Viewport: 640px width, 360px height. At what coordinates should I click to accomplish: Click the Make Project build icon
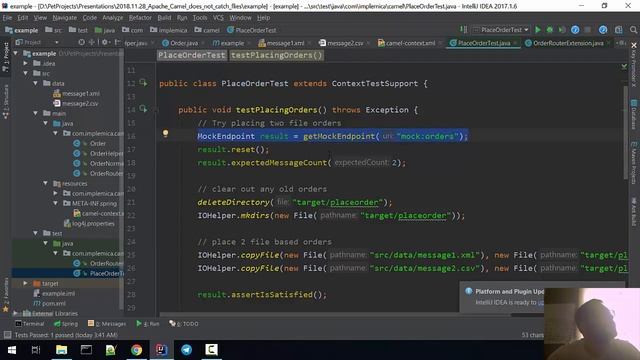[464, 30]
